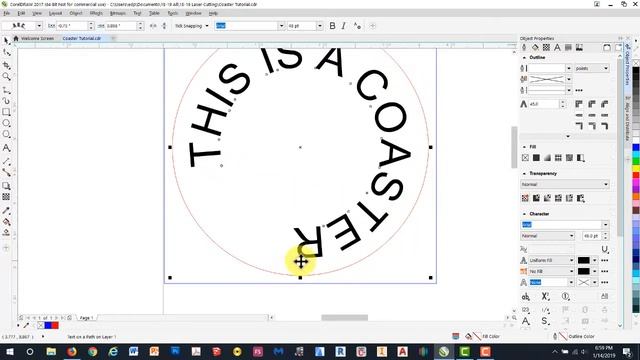The width and height of the screenshot is (640, 360).
Task: Choose the Fountain fill type icon
Action: pyautogui.click(x=547, y=158)
